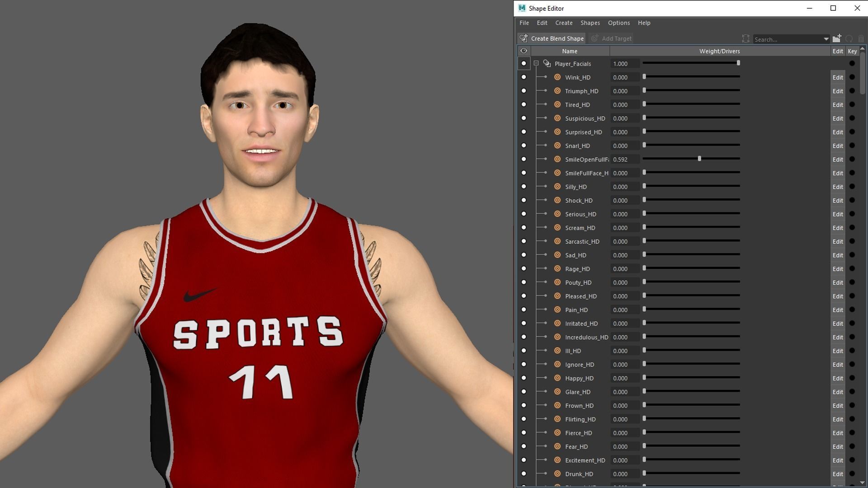Set key dot for Sad_HD row
The width and height of the screenshot is (868, 488).
pos(852,255)
